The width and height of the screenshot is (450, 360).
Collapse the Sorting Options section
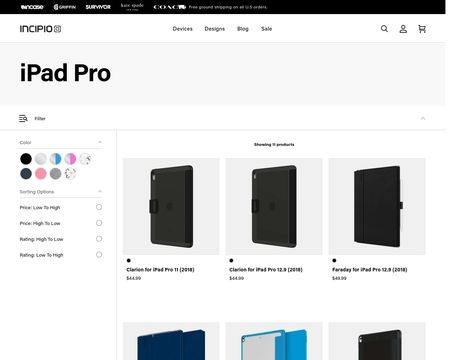(x=100, y=192)
